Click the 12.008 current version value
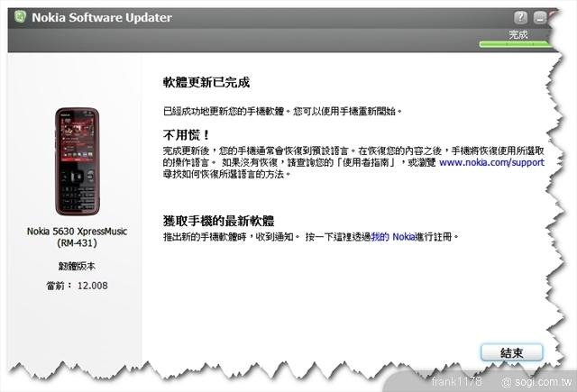 [x=92, y=286]
